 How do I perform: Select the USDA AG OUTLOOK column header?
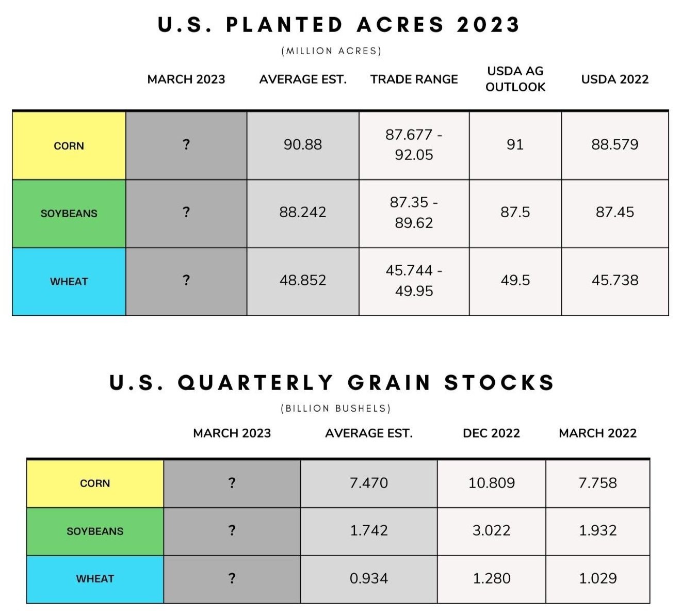(515, 79)
